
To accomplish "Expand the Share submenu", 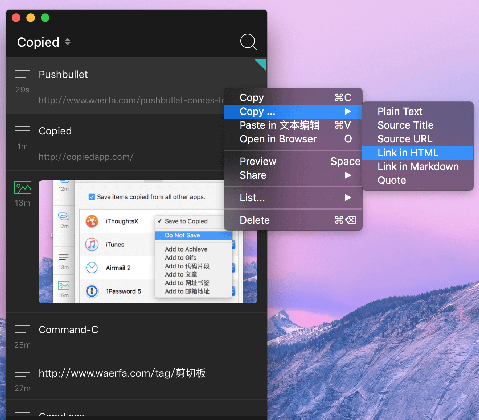I will coord(293,175).
